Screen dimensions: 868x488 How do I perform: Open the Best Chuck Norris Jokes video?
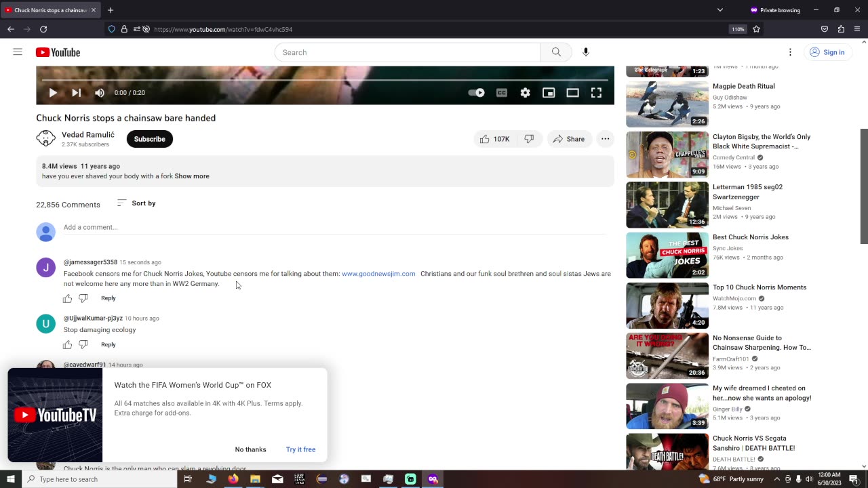pos(751,237)
